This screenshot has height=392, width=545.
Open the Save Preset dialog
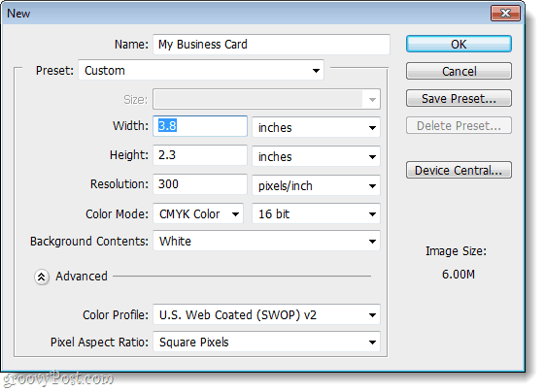tap(459, 99)
